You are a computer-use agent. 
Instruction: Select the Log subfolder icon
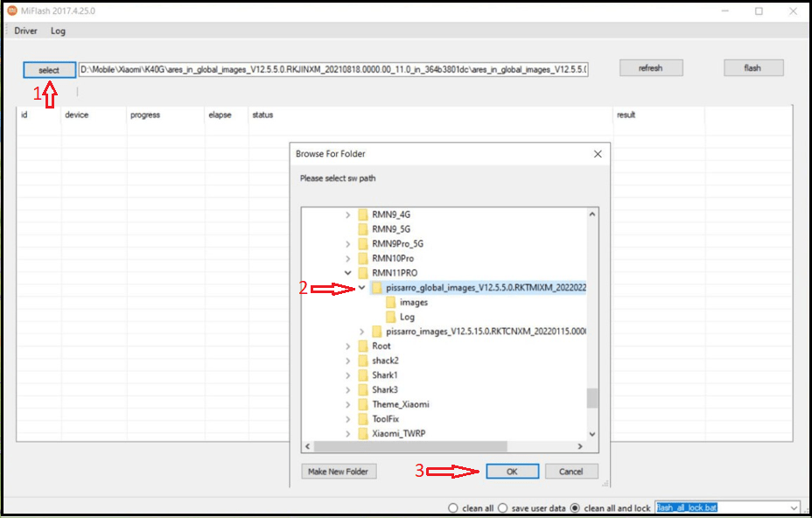[x=391, y=317]
